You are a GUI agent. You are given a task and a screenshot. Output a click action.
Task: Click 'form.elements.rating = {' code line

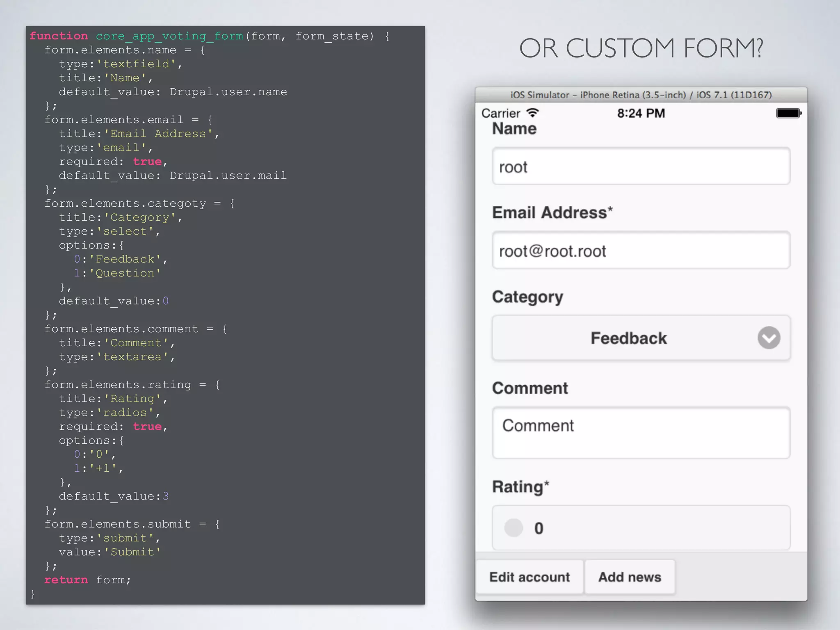(x=132, y=385)
